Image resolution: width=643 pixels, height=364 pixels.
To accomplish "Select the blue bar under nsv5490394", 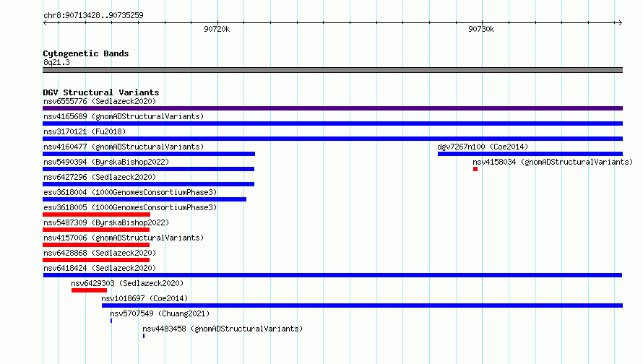I will pyautogui.click(x=148, y=169).
